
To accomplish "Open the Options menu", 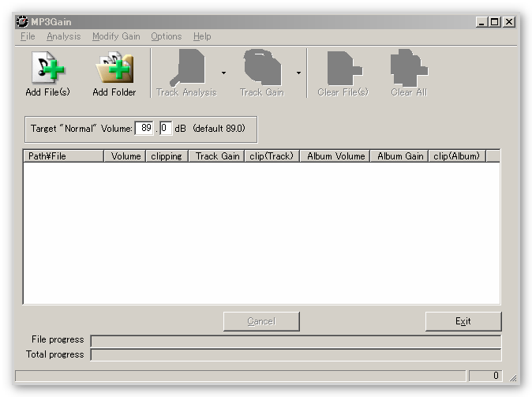I will click(167, 36).
